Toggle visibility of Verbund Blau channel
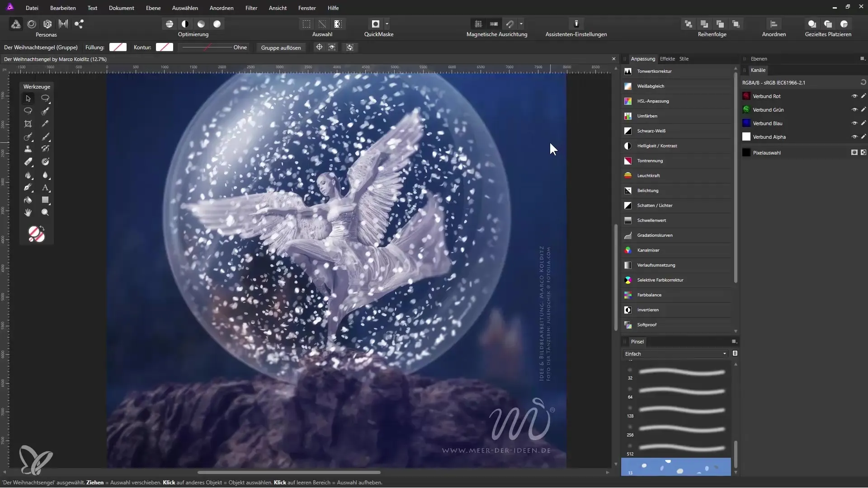 click(854, 123)
